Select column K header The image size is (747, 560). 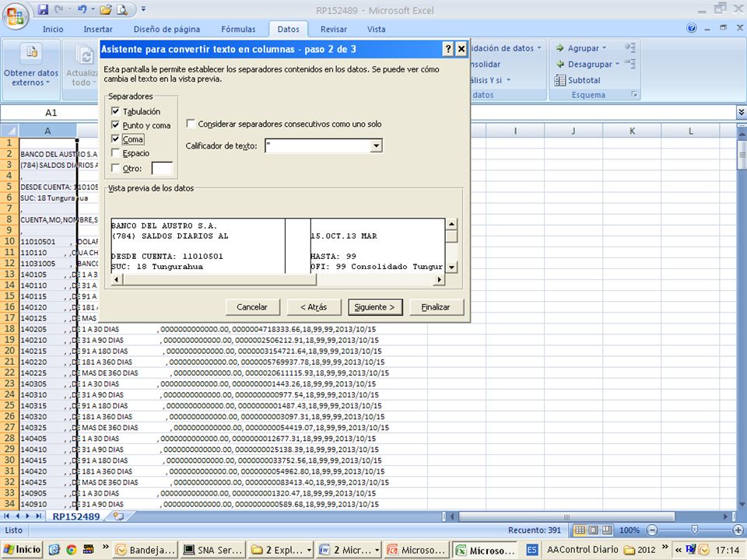(x=632, y=131)
